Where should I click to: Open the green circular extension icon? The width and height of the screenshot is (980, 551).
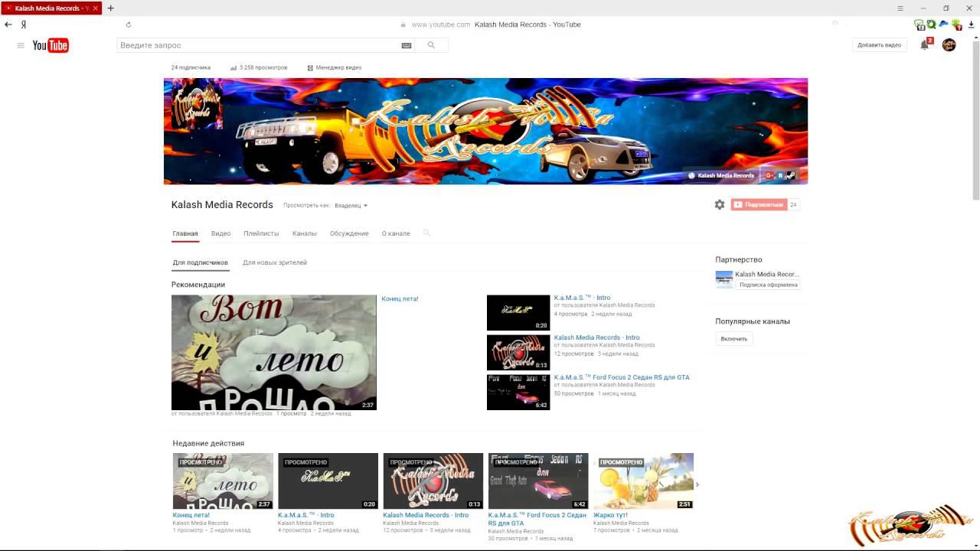tap(932, 24)
